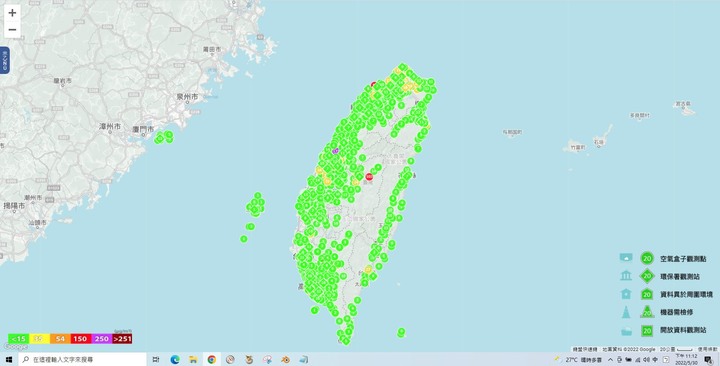Screen dimensions: 720x366
Task: Open network settings tray icon
Action: [x=638, y=360]
